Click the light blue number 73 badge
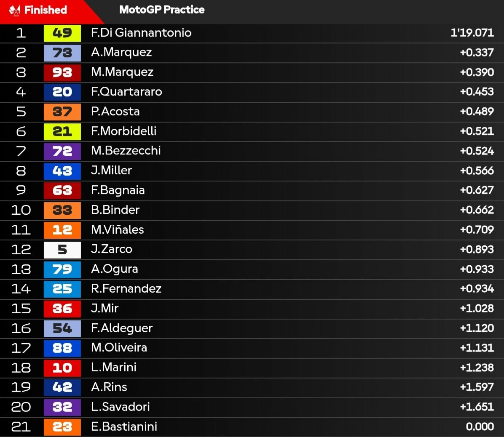The image size is (504, 437). [62, 53]
